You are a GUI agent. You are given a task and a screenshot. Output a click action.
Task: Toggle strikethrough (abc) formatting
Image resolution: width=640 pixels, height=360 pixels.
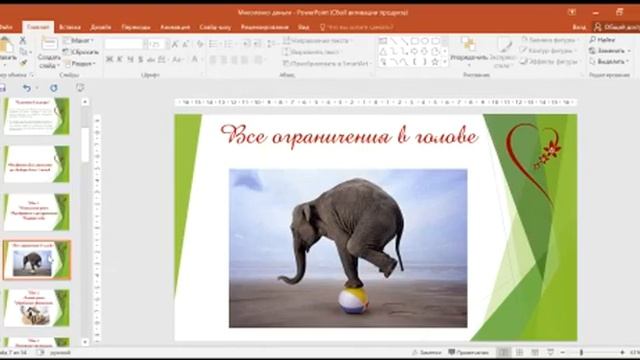[151, 60]
